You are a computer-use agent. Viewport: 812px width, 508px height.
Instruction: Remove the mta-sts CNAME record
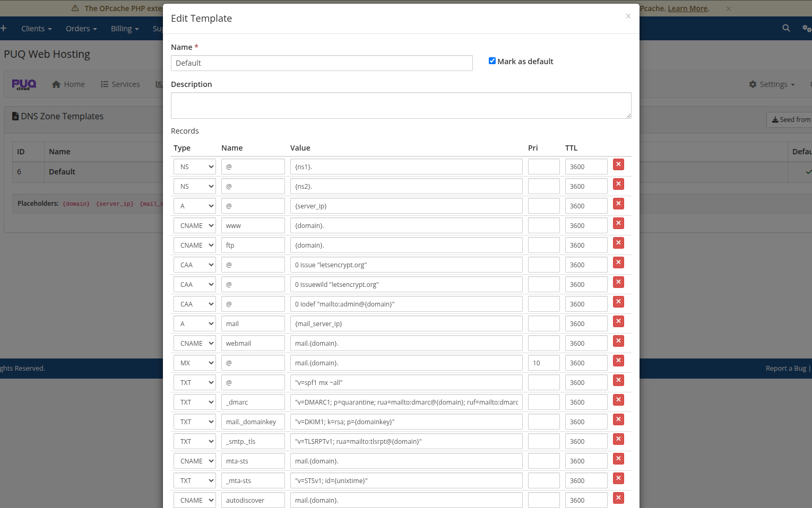pyautogui.click(x=618, y=459)
